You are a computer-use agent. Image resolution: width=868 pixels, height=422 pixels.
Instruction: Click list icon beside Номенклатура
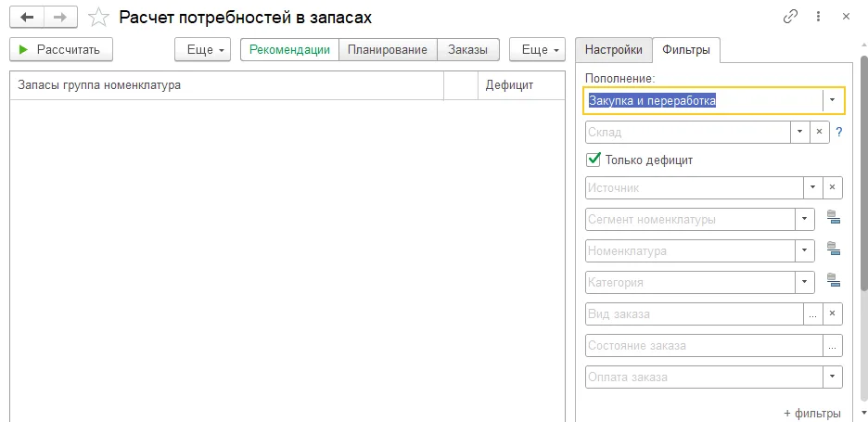pyautogui.click(x=834, y=249)
